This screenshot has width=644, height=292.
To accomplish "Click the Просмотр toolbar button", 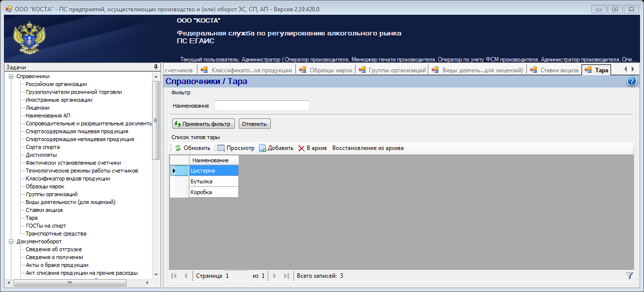I will coord(236,148).
